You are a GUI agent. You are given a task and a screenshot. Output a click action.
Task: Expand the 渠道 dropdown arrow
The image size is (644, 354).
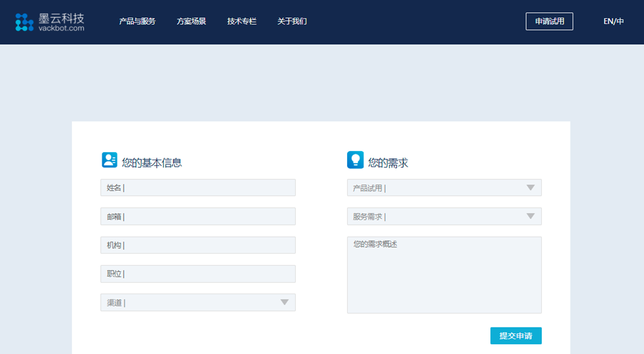(x=284, y=302)
